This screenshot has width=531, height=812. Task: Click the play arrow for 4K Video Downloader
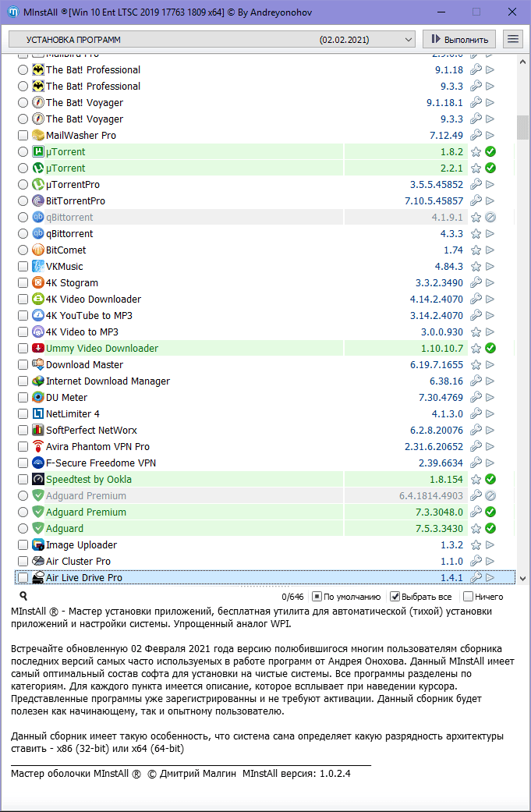click(x=490, y=300)
